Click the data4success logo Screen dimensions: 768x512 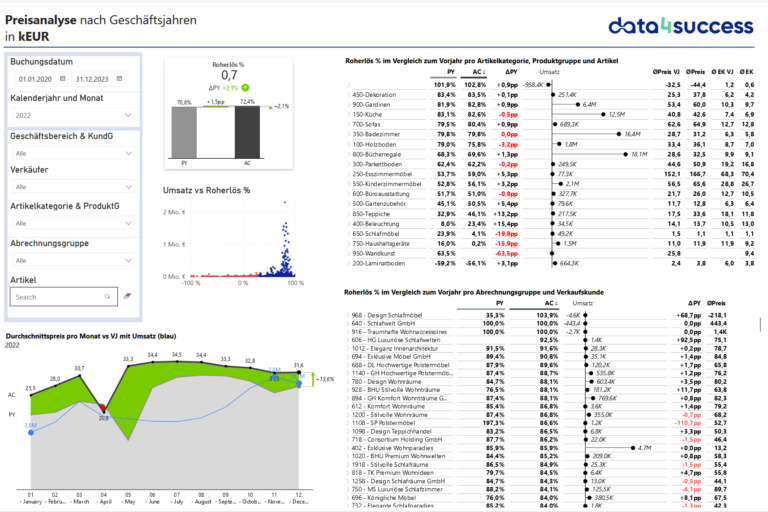(681, 26)
